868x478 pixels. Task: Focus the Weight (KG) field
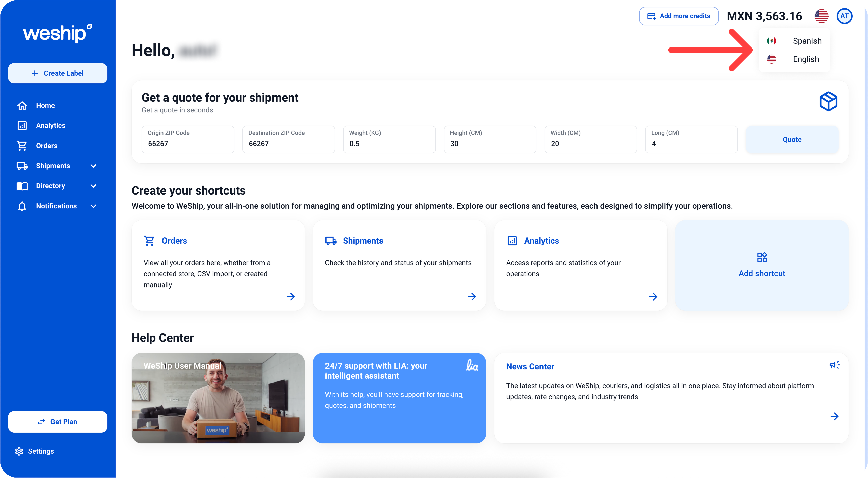pyautogui.click(x=389, y=139)
